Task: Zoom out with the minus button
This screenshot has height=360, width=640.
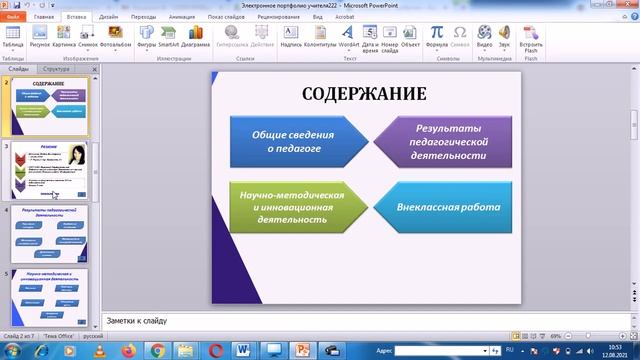Action: tap(568, 336)
